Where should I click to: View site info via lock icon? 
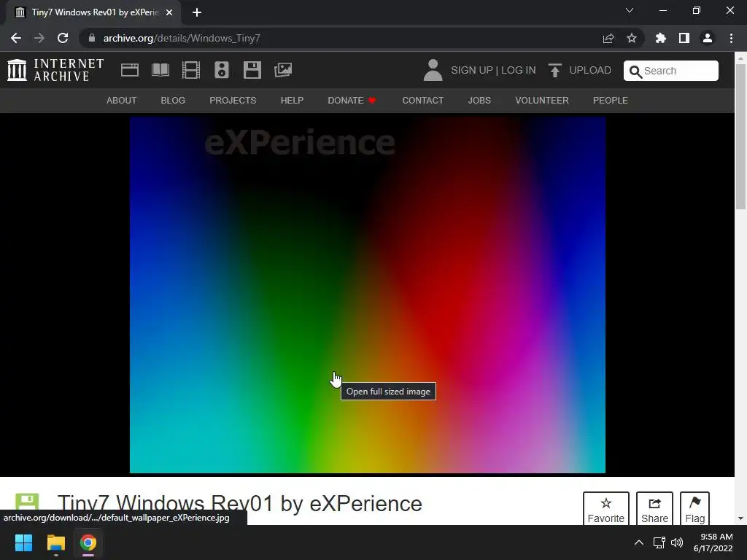click(x=92, y=38)
